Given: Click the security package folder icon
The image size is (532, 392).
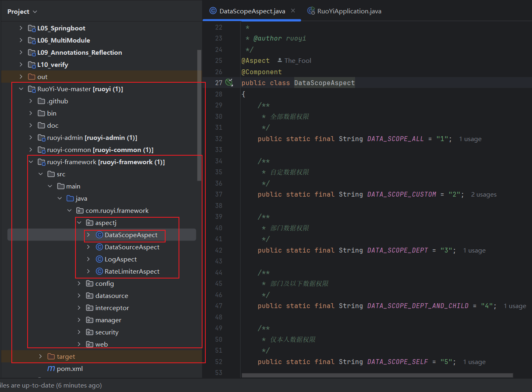Looking at the screenshot, I should pos(90,332).
